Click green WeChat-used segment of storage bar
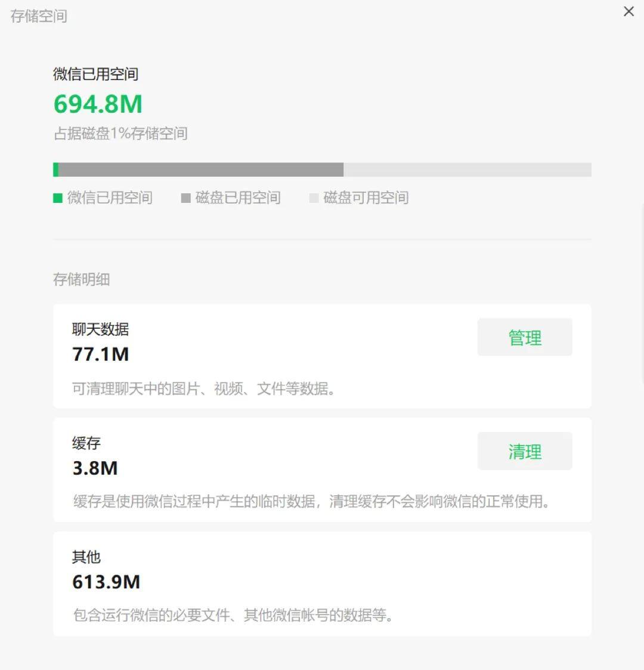The width and height of the screenshot is (644, 670). pyautogui.click(x=56, y=170)
